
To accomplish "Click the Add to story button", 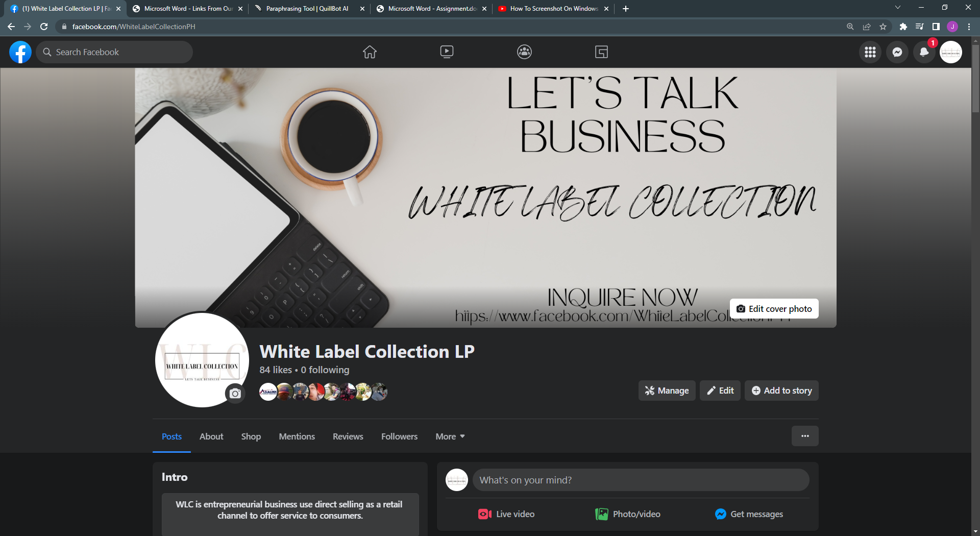I will coord(781,391).
